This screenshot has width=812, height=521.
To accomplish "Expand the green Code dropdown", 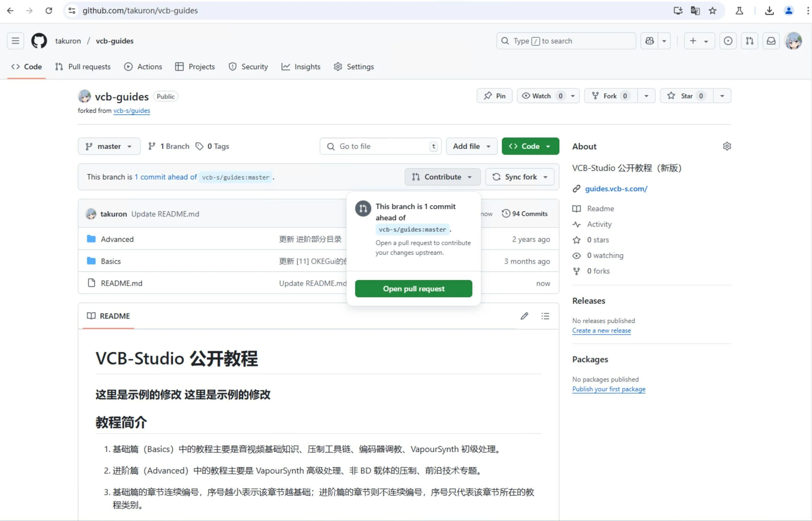I will click(x=530, y=146).
